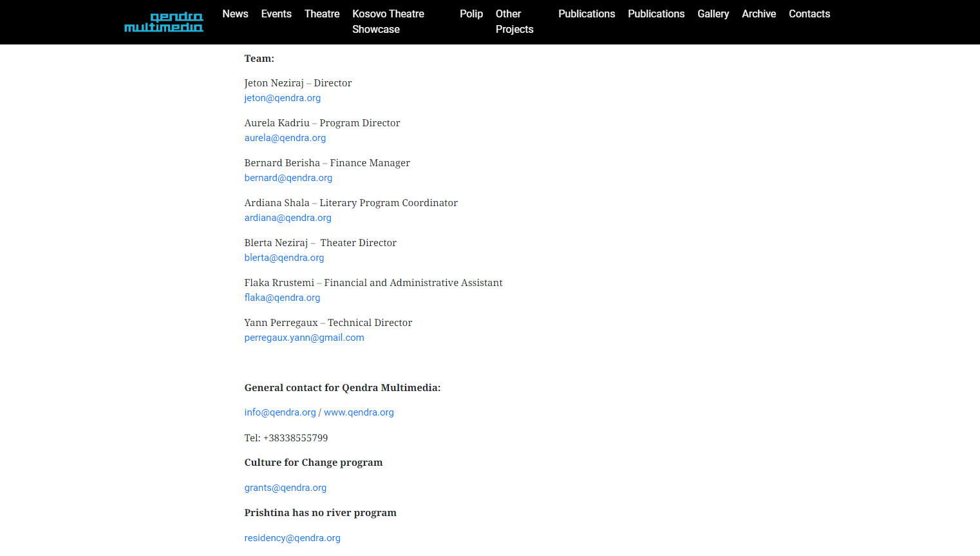This screenshot has width=980, height=556.
Task: Open the News menu item
Action: [235, 14]
